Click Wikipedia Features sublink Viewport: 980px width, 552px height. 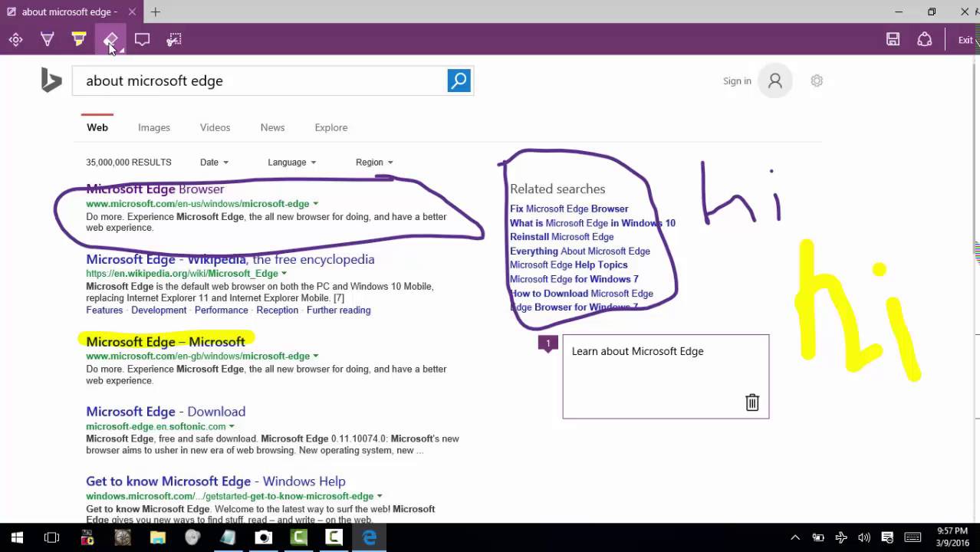click(104, 310)
